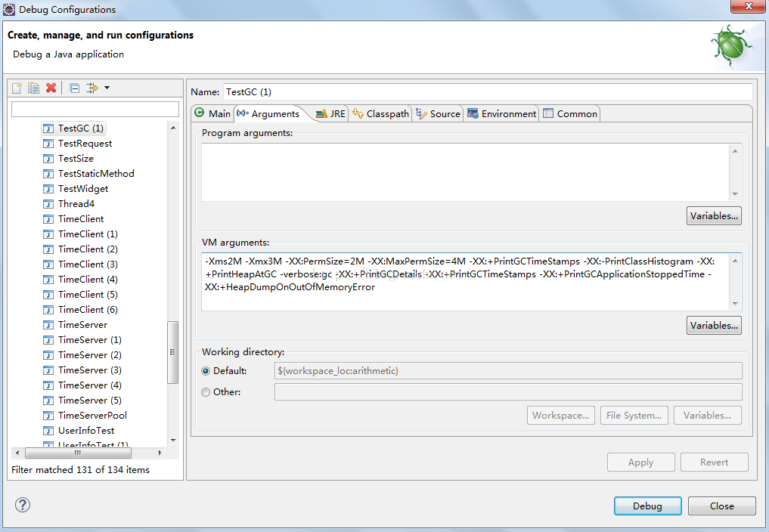Image resolution: width=769 pixels, height=532 pixels.
Task: Select the TestWidget configuration
Action: 83,189
